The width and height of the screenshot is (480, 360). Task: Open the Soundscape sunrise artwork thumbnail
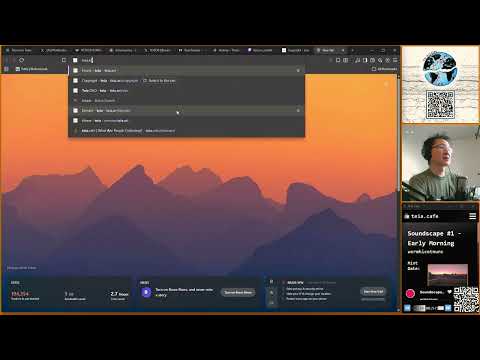pos(447,275)
